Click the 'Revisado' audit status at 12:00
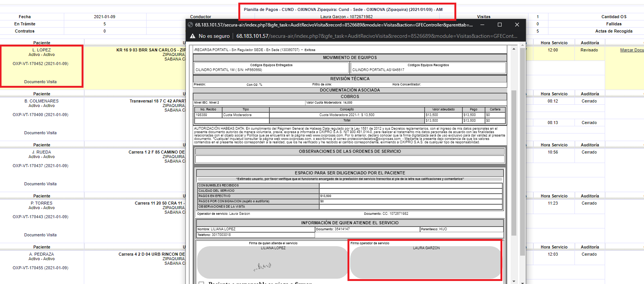Screen dimensions: 644x284 pyautogui.click(x=589, y=50)
